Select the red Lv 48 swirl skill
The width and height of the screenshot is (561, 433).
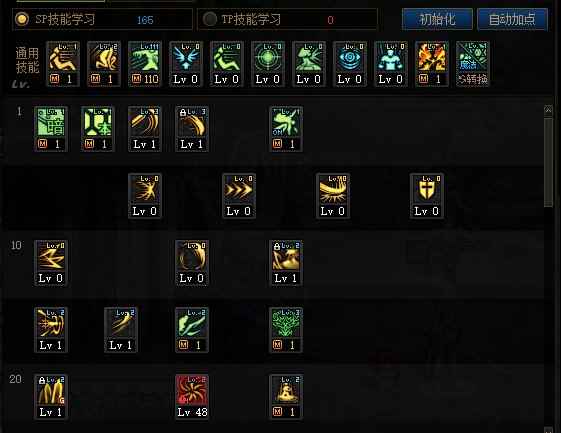click(192, 396)
